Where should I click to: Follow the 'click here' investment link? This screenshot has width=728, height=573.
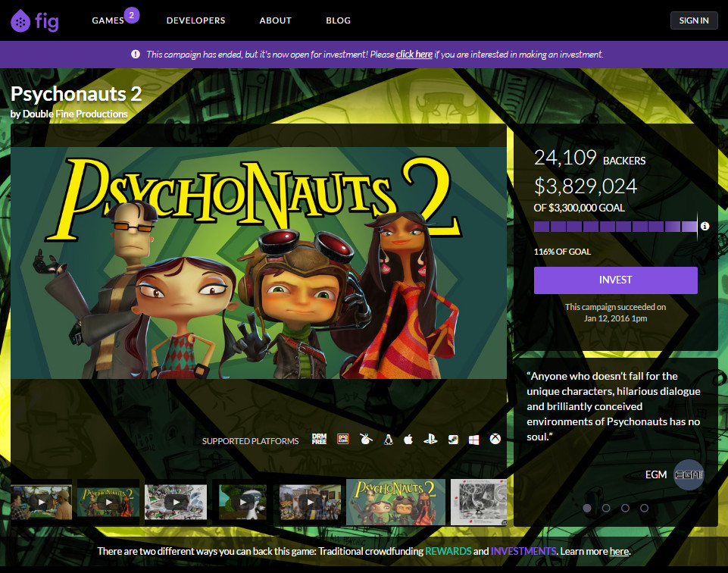[x=414, y=55]
